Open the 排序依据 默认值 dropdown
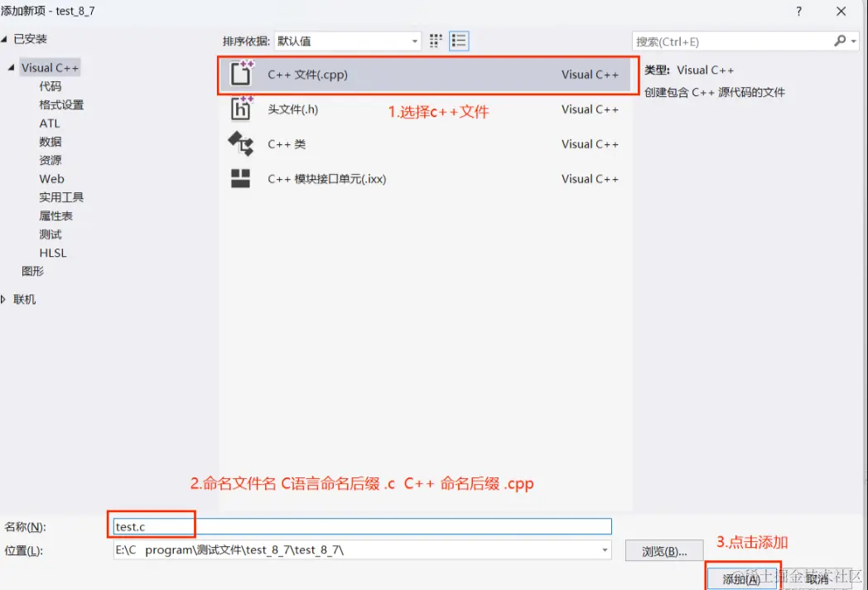 tap(347, 41)
